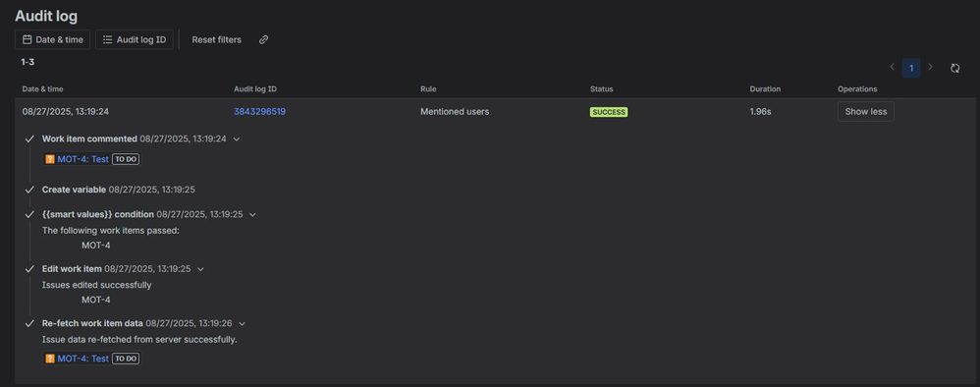Viewport: 980px width, 387px height.
Task: Click the Rule column header
Action: point(428,88)
